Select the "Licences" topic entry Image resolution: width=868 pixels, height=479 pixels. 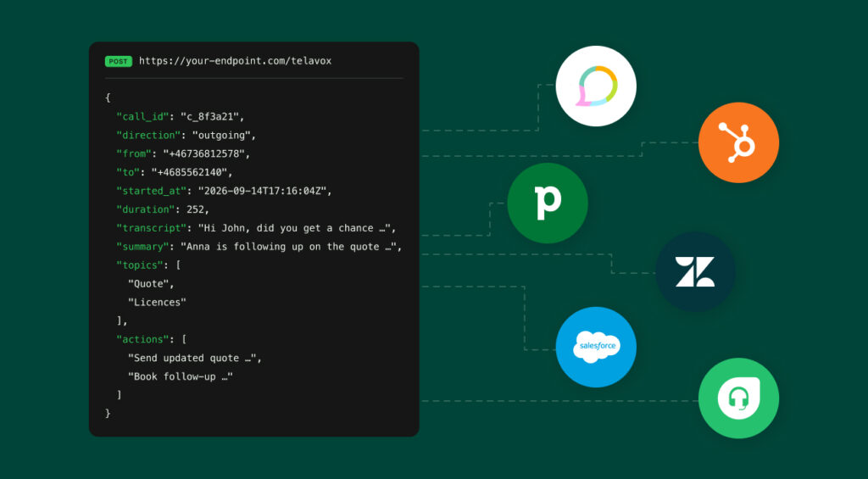[157, 303]
